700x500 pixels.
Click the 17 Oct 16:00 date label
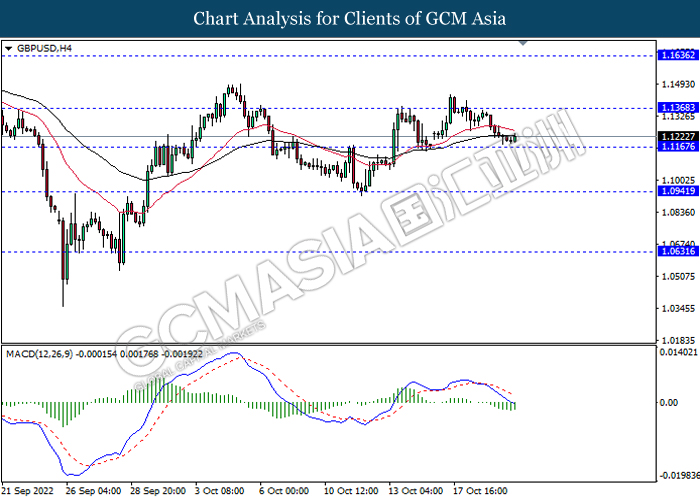(481, 491)
